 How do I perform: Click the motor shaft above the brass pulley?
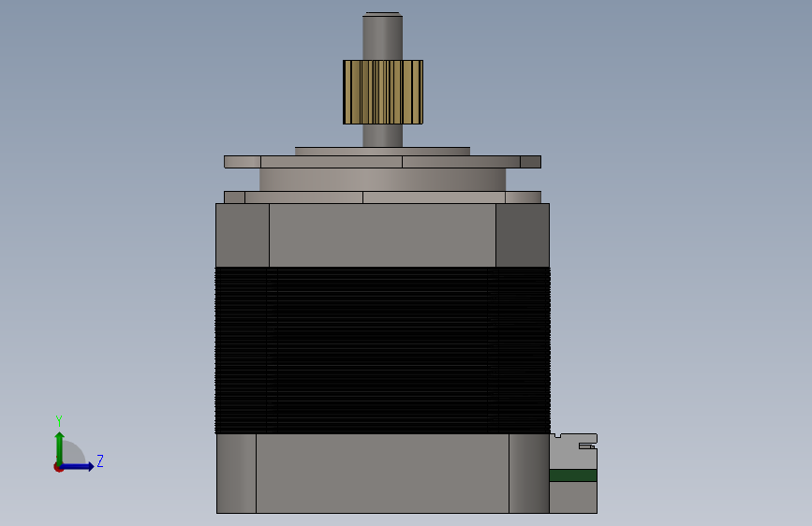coord(383,37)
